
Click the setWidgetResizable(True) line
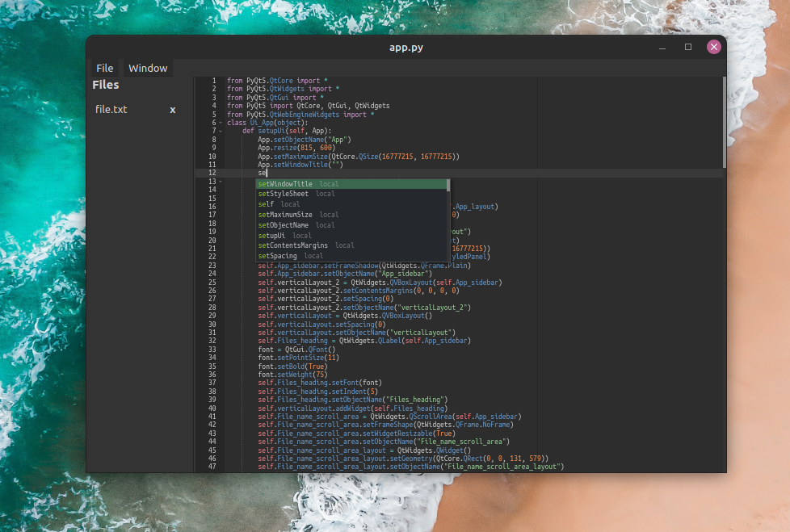click(x=357, y=434)
